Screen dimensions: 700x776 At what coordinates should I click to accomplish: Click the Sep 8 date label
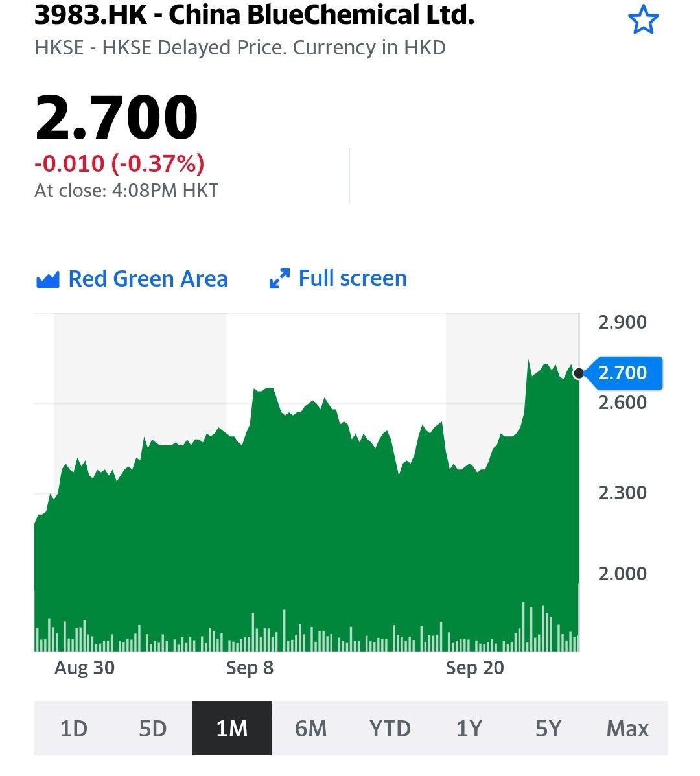point(250,668)
